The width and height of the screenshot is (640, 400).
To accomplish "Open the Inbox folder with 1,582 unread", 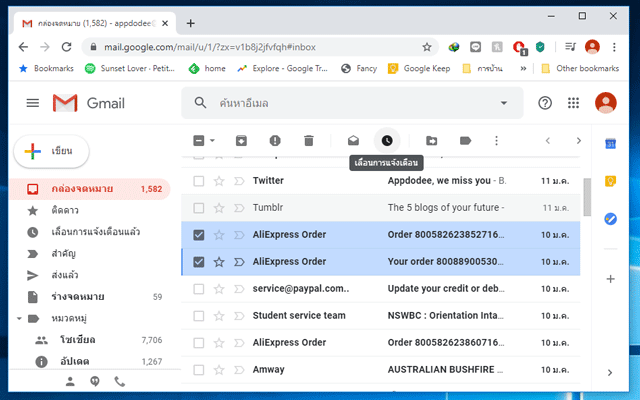I will click(x=89, y=189).
